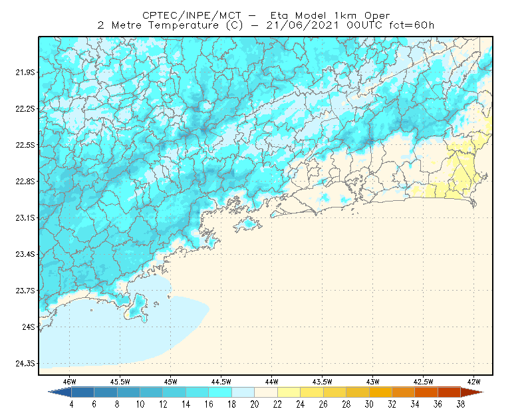Click the 4-6 dark blue color swatch
The width and height of the screenshot is (532, 411).
pyautogui.click(x=82, y=392)
